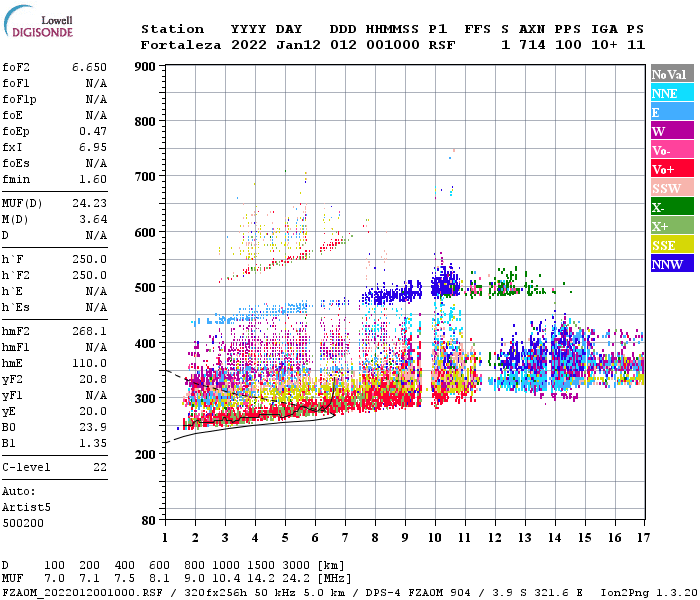700x600 pixels.
Task: Click the AXN value 714
Action: point(532,45)
